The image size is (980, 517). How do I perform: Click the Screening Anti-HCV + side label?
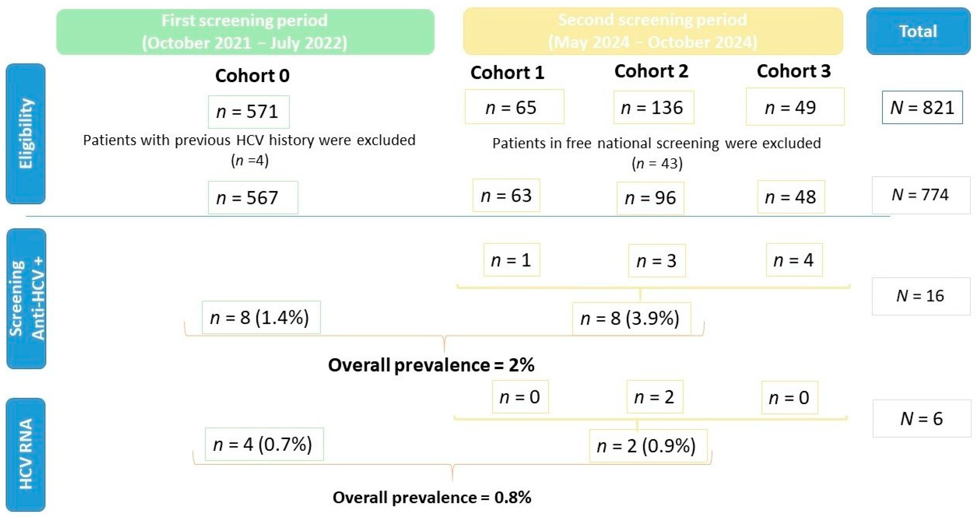[x=26, y=298]
